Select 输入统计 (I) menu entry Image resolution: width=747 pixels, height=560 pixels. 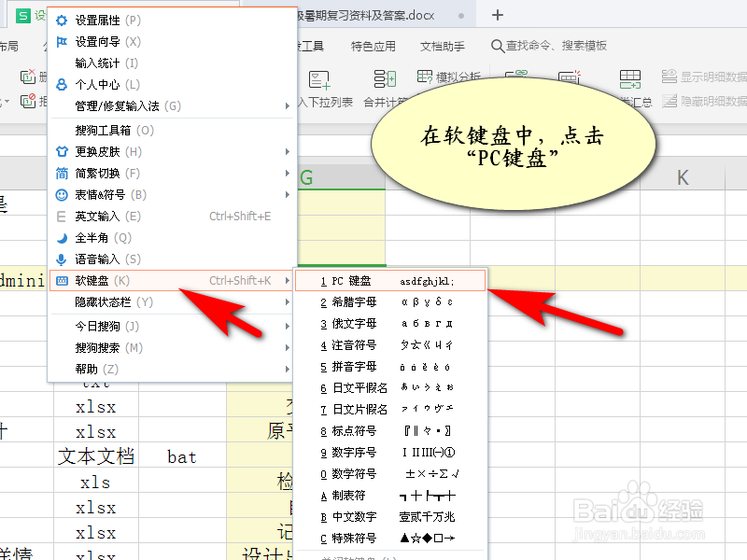pos(173,63)
